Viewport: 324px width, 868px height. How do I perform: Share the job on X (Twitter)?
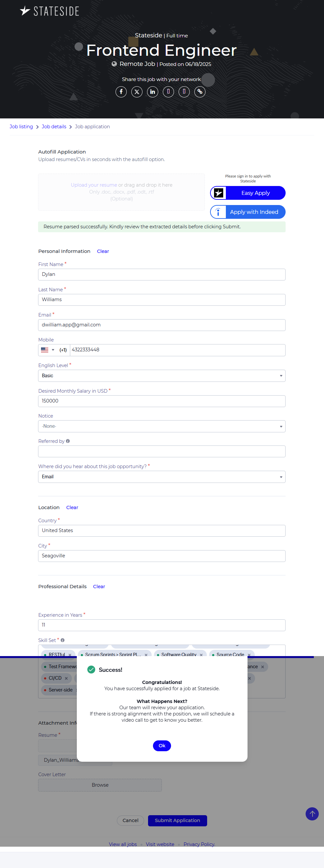[x=137, y=92]
